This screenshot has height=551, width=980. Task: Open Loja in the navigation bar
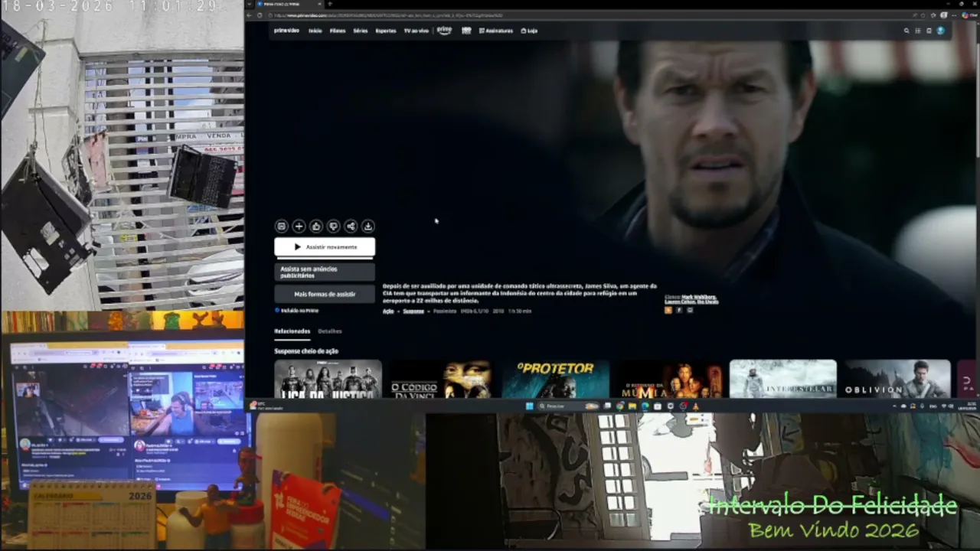[x=529, y=31]
